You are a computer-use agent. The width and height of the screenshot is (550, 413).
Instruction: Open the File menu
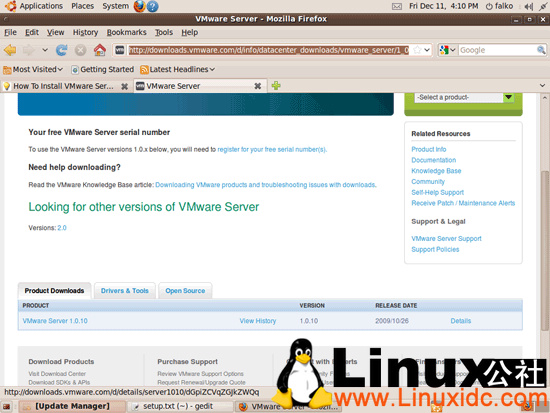[x=10, y=32]
